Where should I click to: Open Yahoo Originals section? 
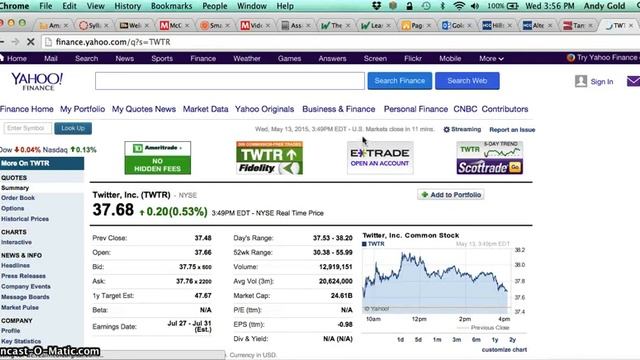(x=264, y=109)
